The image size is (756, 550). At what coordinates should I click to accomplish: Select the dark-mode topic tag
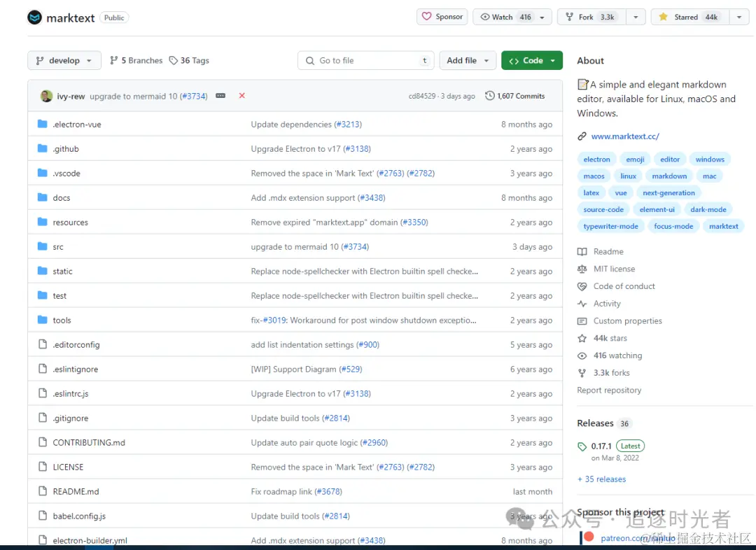(x=708, y=209)
